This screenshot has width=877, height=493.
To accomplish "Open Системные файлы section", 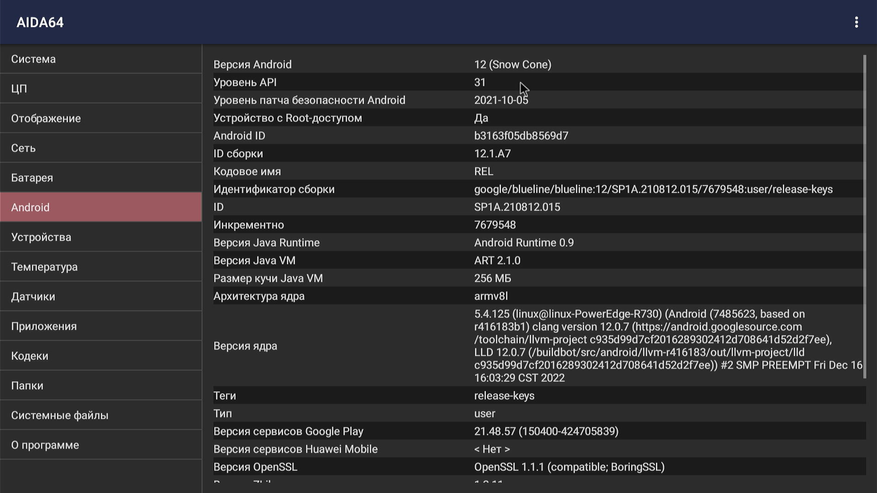I will click(x=101, y=415).
